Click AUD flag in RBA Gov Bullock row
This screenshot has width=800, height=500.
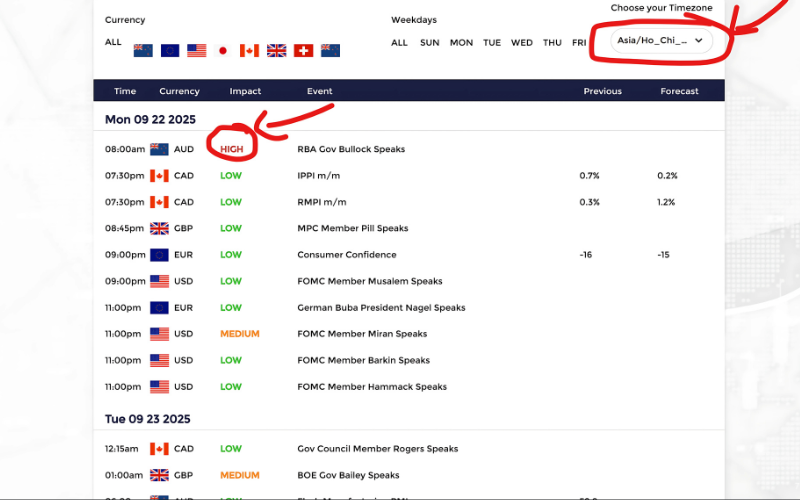point(159,149)
